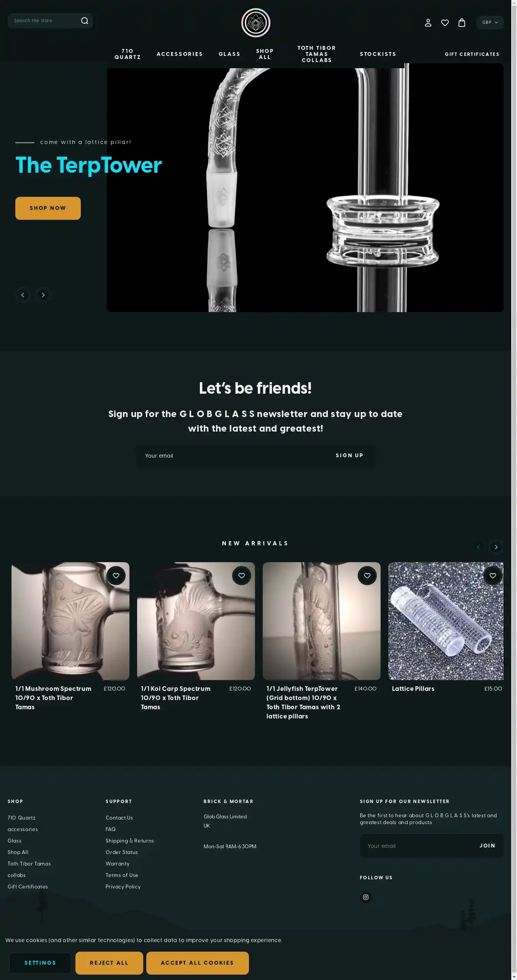Open the shopping bag cart icon
This screenshot has height=980, width=517.
pos(462,23)
